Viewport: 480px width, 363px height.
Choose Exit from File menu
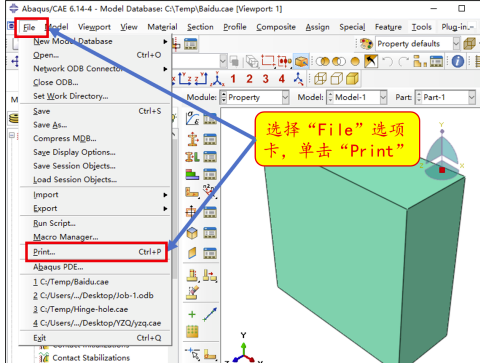(x=95, y=338)
